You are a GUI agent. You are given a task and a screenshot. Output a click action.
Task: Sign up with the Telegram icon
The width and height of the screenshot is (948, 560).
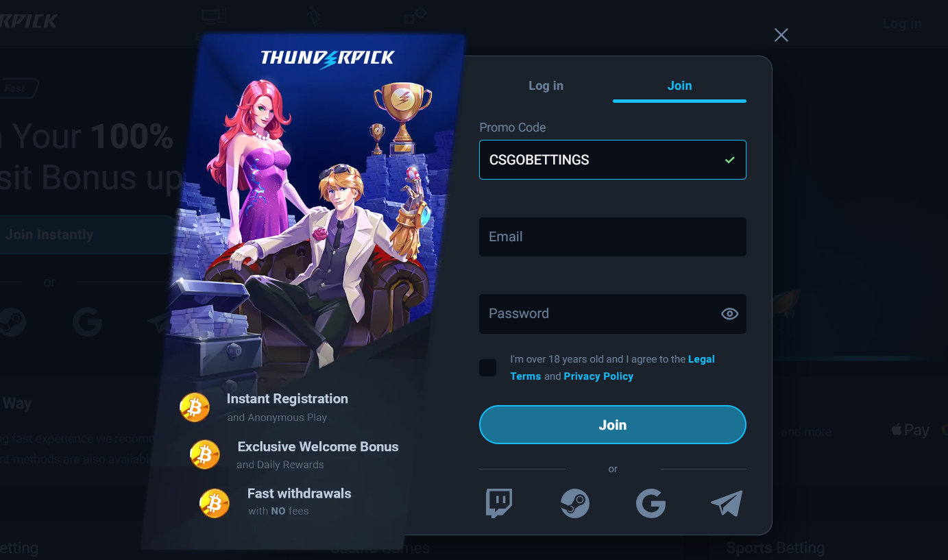[727, 504]
